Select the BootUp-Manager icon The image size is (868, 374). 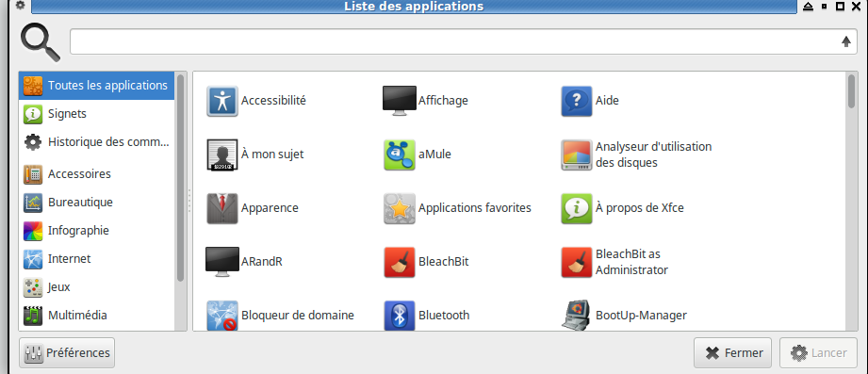tap(576, 316)
